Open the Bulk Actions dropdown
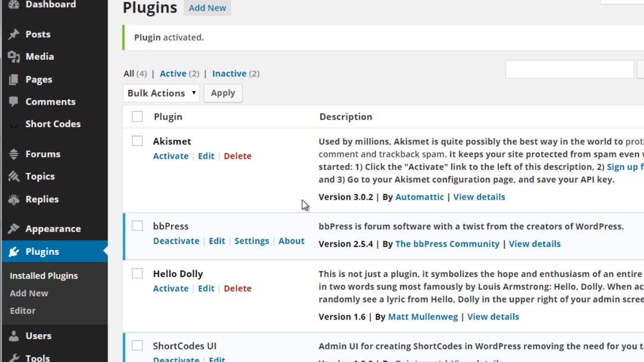This screenshot has height=362, width=644. pos(161,93)
